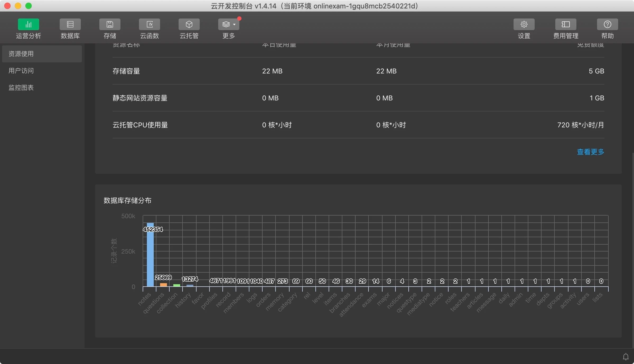Open the 设置 settings gear icon
Screen dimensions: 634x364
coord(524,24)
